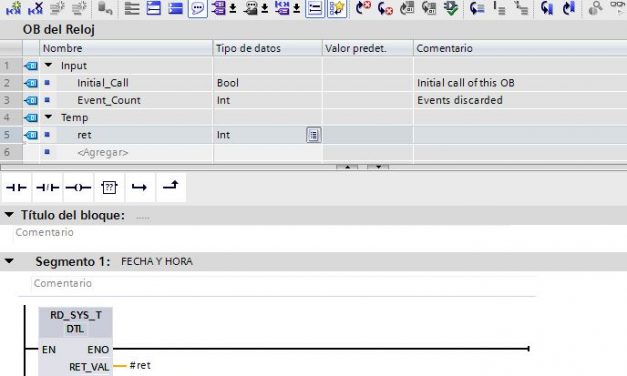Insert an output coil from favorites
Image resolution: width=627 pixels, height=376 pixels.
click(78, 187)
